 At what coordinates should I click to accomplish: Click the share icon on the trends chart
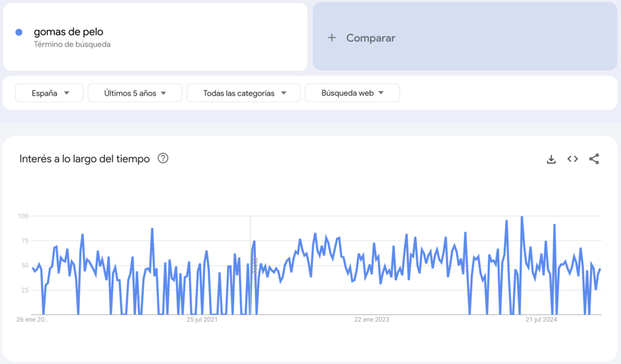(x=592, y=159)
